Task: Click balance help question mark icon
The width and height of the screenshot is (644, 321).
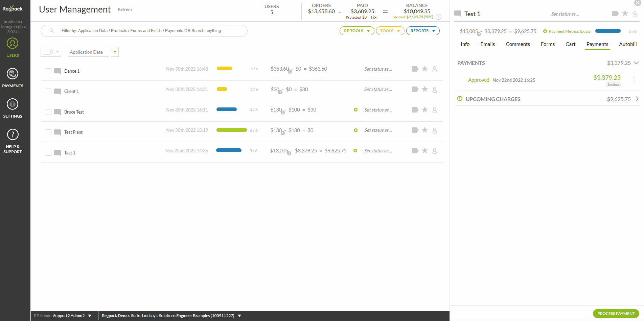Action: [438, 17]
